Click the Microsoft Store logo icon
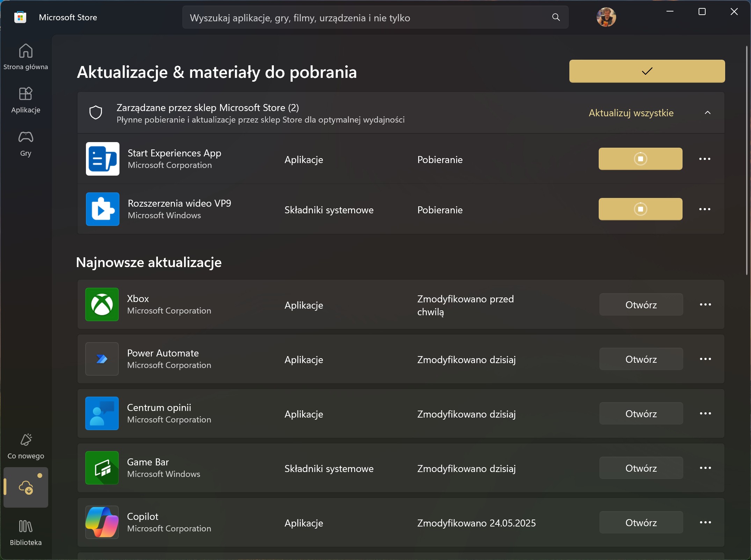The width and height of the screenshot is (751, 560). (x=20, y=17)
